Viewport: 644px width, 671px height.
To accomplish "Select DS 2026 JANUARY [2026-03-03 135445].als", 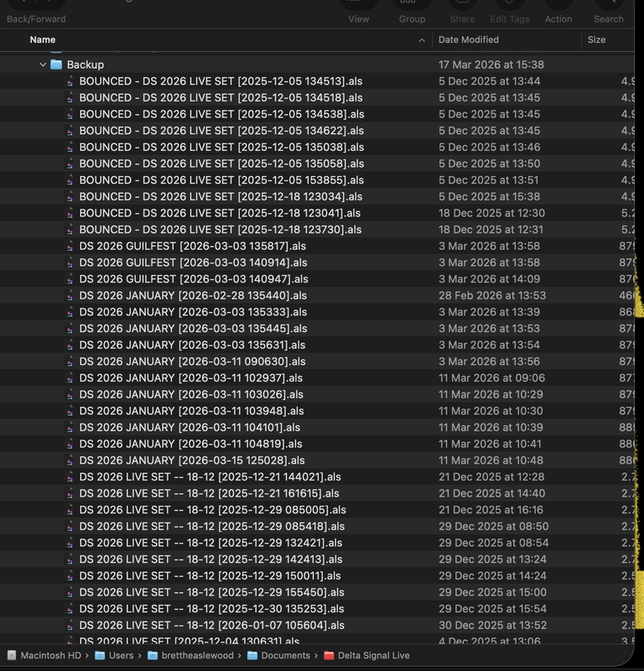I will [x=193, y=328].
